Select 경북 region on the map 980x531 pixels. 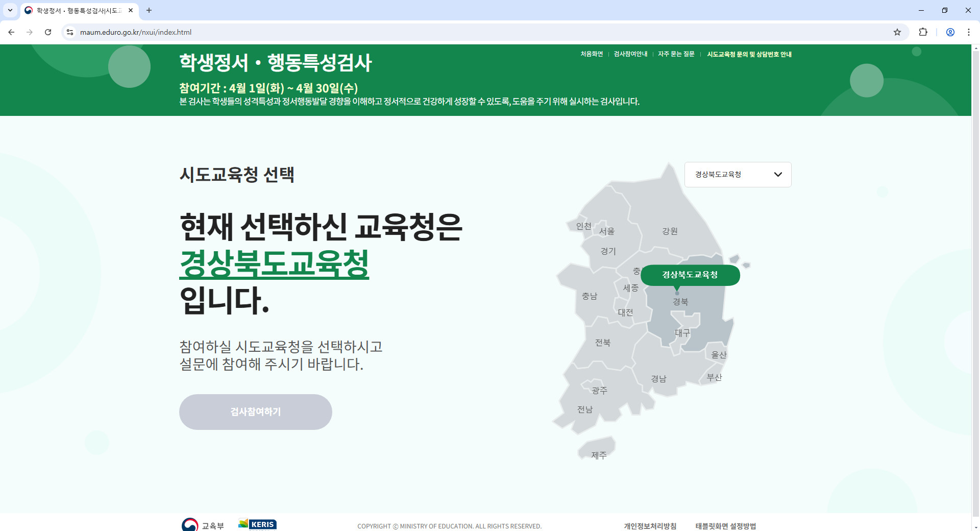[680, 302]
